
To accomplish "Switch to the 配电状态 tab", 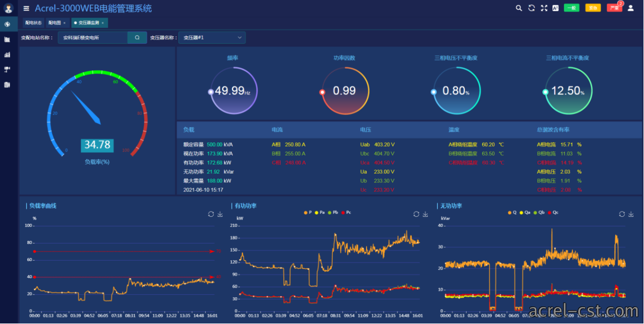I will (33, 23).
